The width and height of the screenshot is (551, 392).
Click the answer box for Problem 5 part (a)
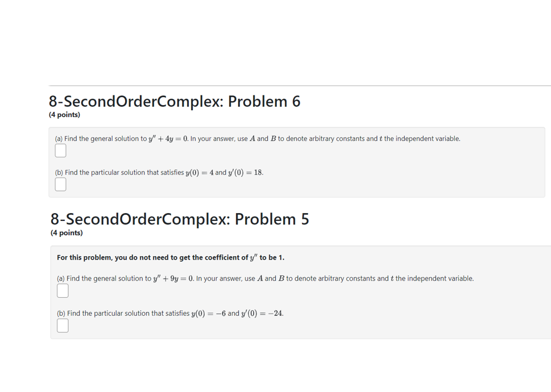(62, 290)
